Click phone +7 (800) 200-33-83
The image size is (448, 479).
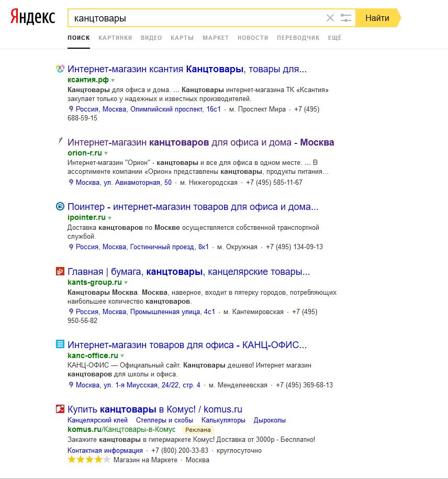tap(180, 451)
